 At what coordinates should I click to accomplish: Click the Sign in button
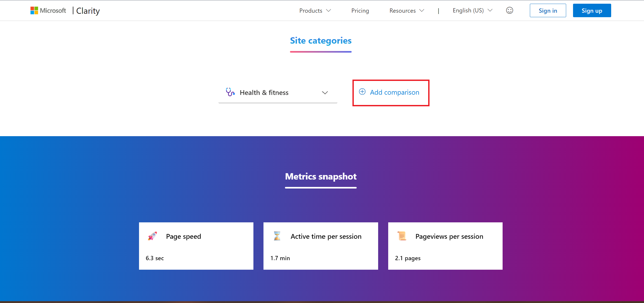[548, 10]
